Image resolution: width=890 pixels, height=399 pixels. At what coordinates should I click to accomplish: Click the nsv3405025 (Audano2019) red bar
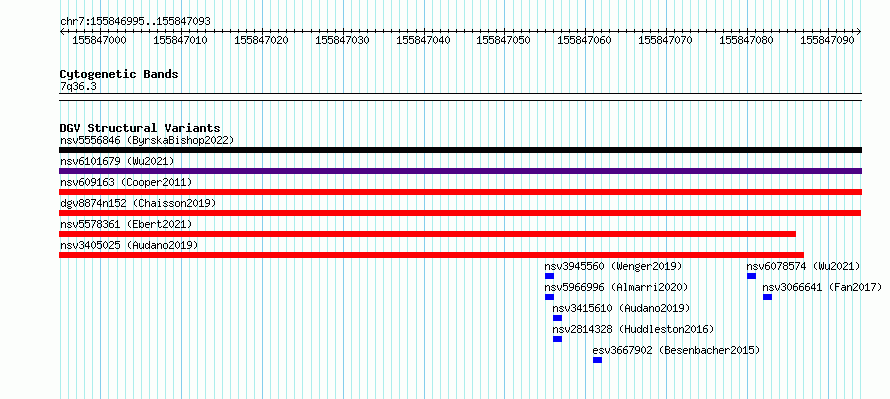[431, 255]
